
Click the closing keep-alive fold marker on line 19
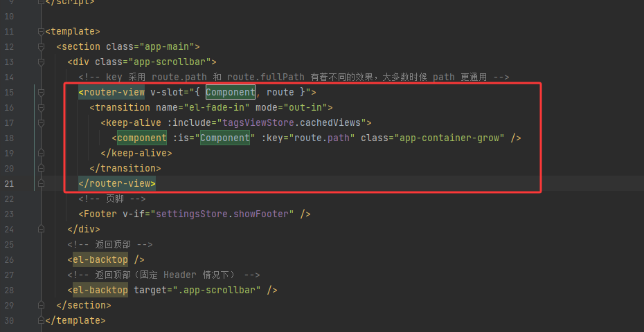coord(41,153)
